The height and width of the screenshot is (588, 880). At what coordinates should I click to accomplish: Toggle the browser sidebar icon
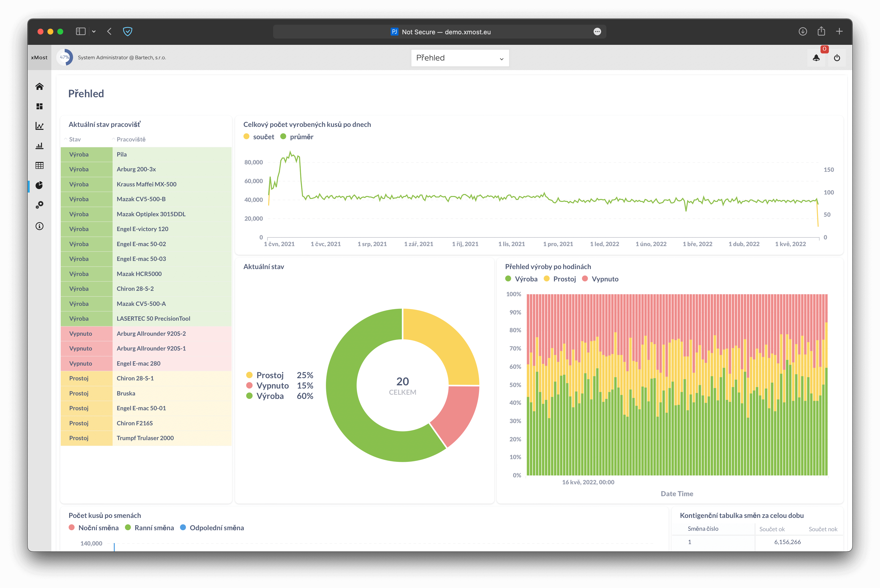[x=81, y=32]
